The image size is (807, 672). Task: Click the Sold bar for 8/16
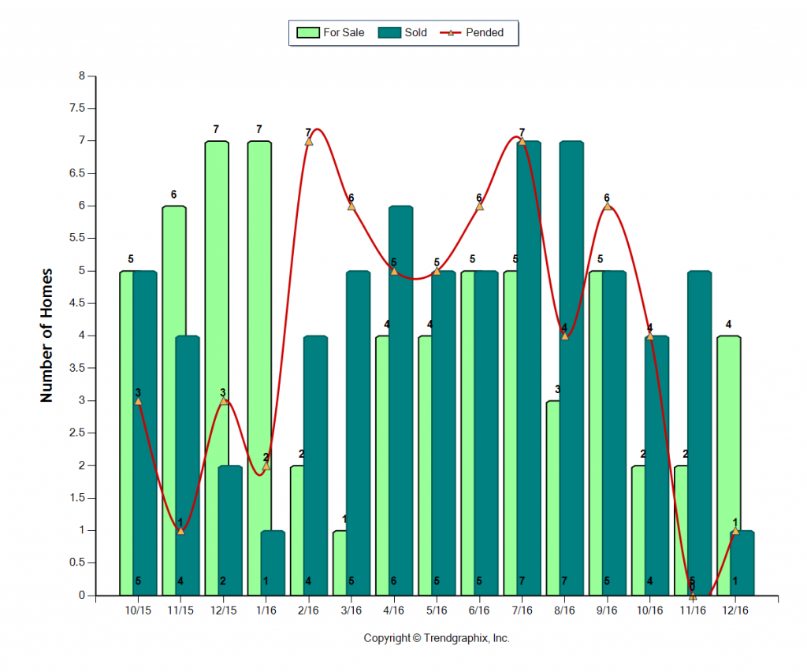[x=571, y=369]
